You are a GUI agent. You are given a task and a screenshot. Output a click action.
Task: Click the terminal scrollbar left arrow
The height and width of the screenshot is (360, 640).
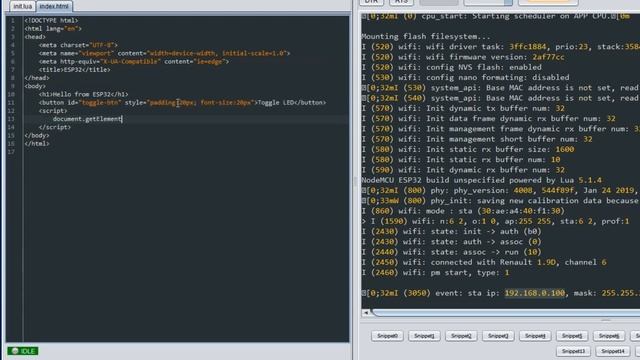tap(366, 313)
